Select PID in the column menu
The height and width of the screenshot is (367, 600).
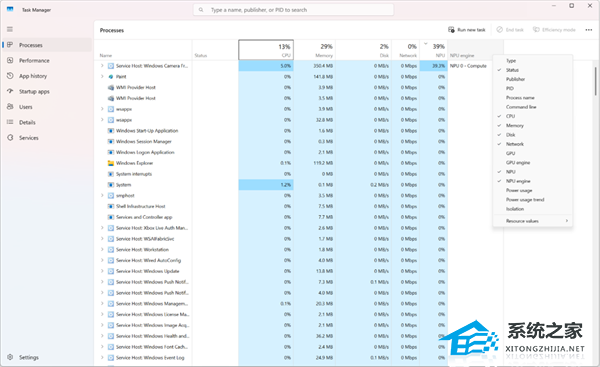click(533, 88)
